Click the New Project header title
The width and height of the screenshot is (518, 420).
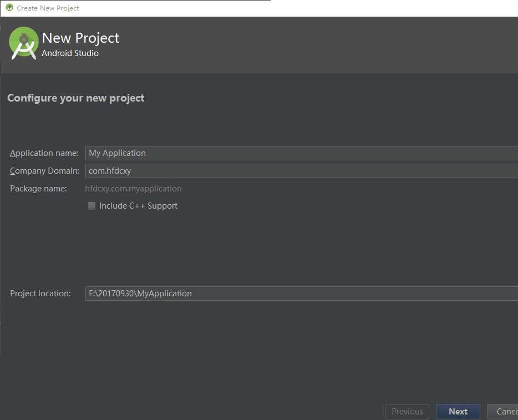click(80, 38)
